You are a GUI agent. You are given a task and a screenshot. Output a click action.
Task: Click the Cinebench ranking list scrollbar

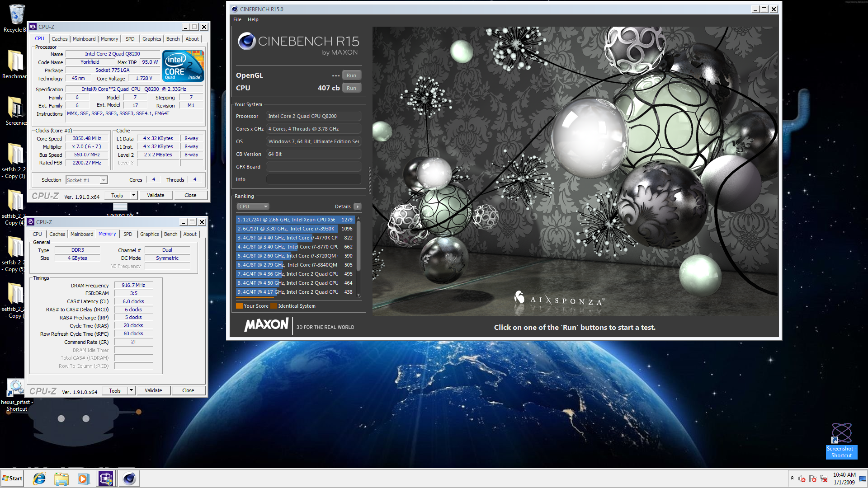tap(359, 257)
